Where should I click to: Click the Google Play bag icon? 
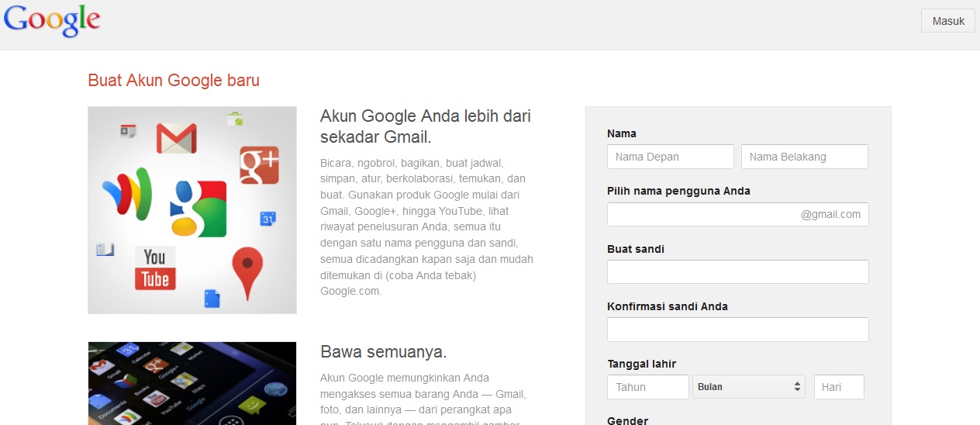236,119
